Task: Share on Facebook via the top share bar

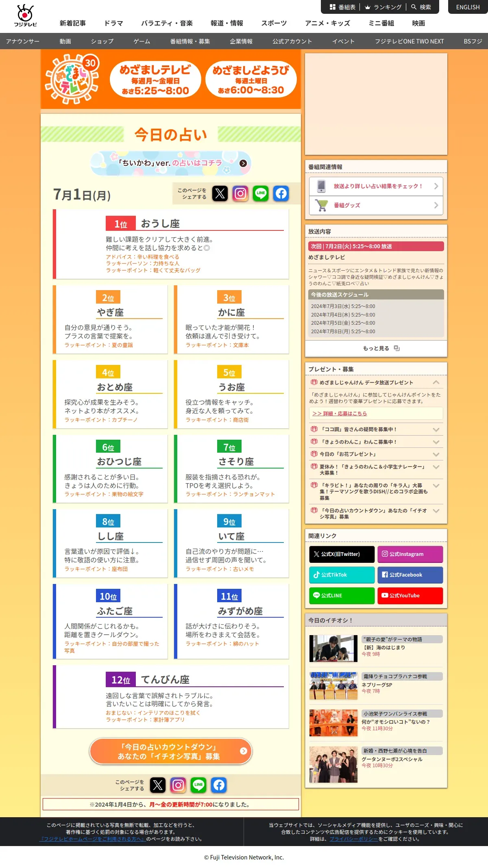Action: (x=281, y=193)
